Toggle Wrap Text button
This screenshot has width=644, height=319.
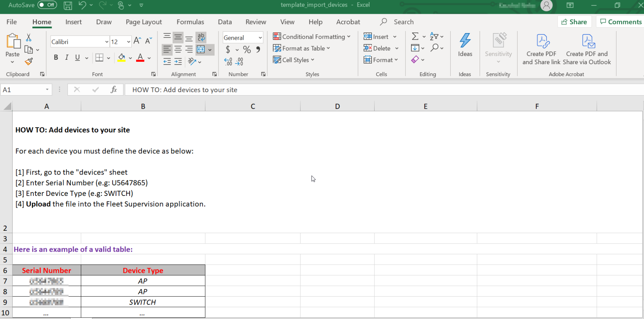201,37
